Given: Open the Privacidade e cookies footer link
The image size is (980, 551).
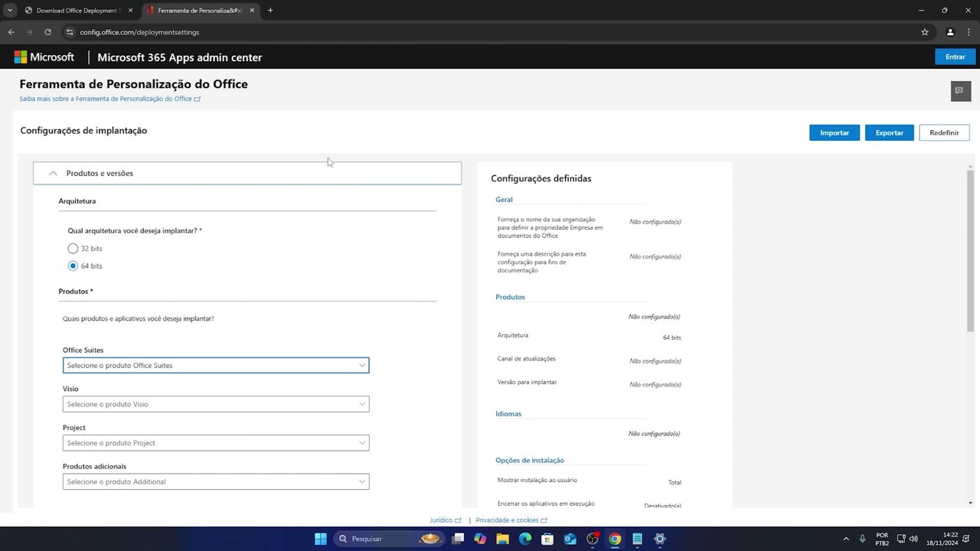Looking at the screenshot, I should tap(511, 520).
